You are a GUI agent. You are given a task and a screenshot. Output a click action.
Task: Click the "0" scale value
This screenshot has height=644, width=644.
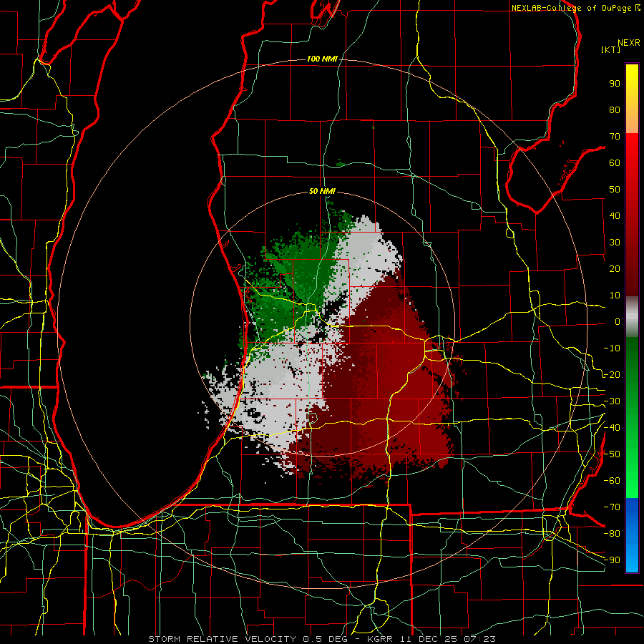pyautogui.click(x=618, y=322)
